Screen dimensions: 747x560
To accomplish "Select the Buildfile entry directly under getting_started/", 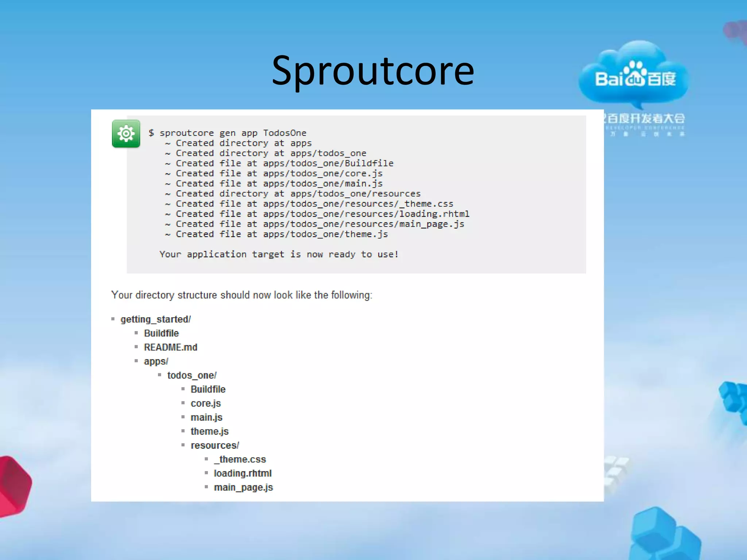I will 162,333.
